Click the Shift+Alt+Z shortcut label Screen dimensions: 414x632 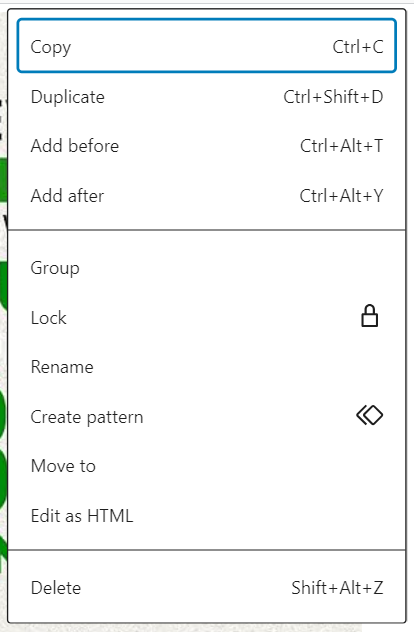[337, 588]
